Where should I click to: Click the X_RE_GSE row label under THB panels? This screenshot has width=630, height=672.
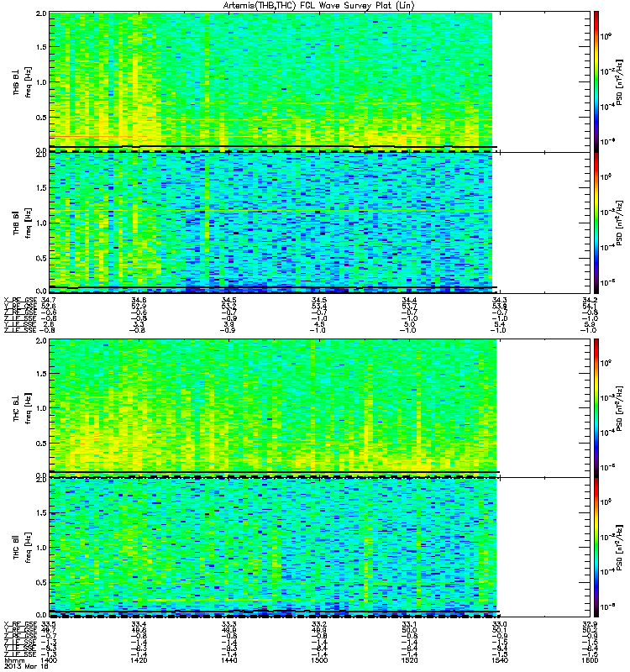click(20, 300)
